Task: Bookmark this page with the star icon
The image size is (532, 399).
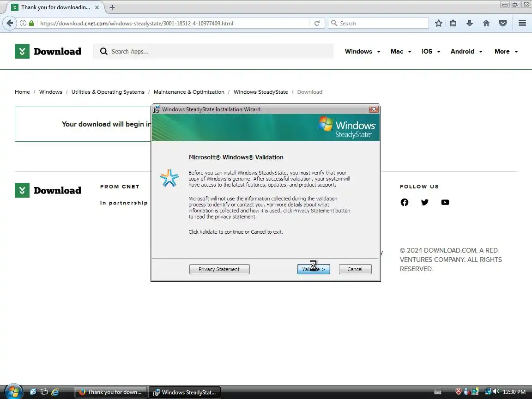Action: pyautogui.click(x=438, y=23)
